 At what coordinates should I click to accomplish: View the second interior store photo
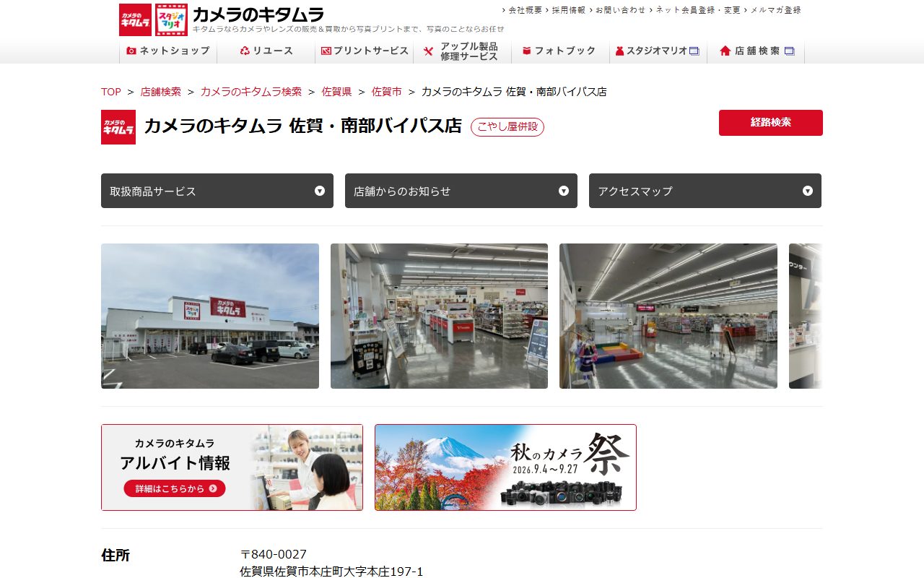pos(439,316)
